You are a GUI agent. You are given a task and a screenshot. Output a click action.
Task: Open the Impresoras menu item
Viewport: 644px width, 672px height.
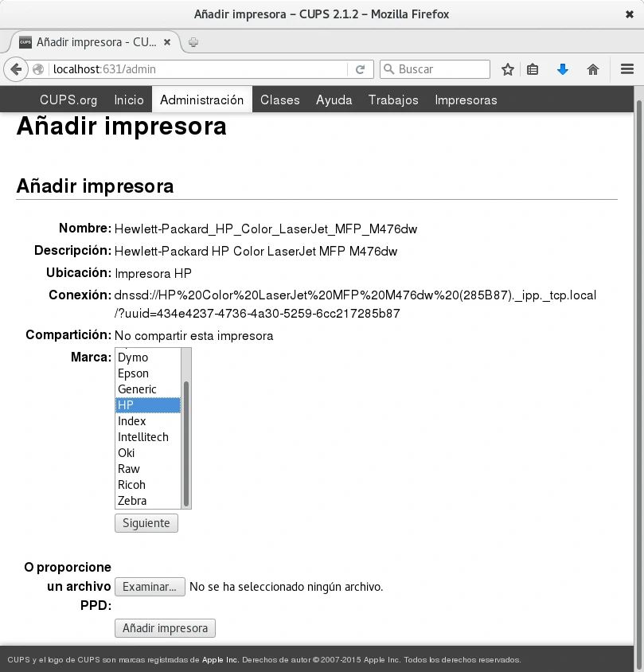coord(466,100)
